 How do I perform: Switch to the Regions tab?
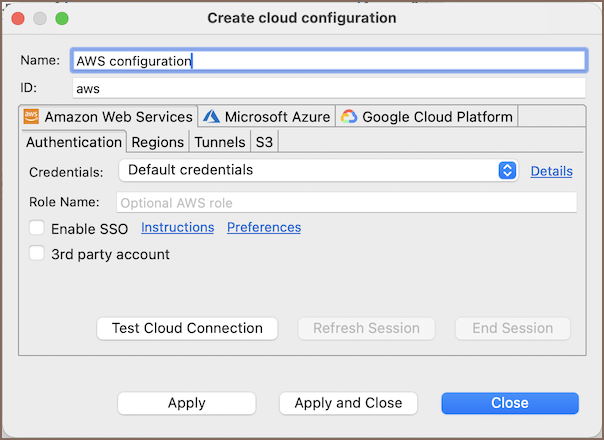pyautogui.click(x=157, y=142)
